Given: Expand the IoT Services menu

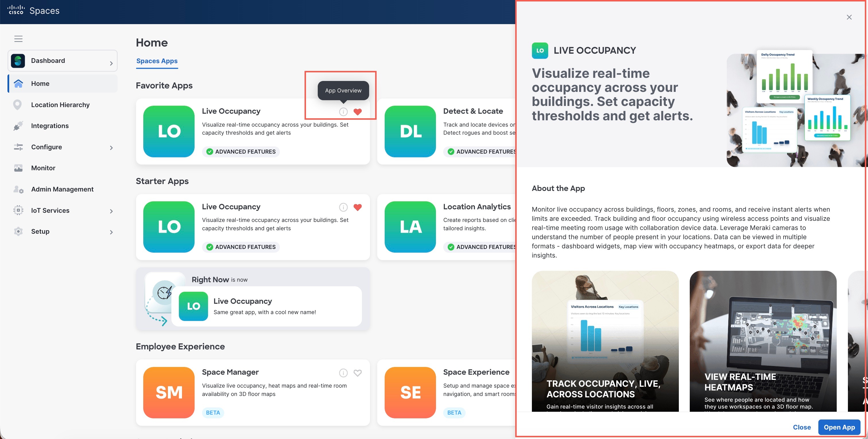Looking at the screenshot, I should pos(111,211).
